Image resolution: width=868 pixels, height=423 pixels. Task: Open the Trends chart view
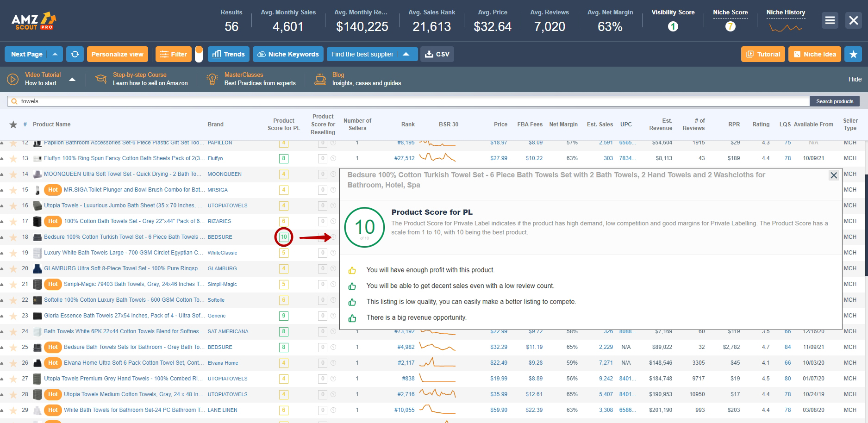click(229, 54)
